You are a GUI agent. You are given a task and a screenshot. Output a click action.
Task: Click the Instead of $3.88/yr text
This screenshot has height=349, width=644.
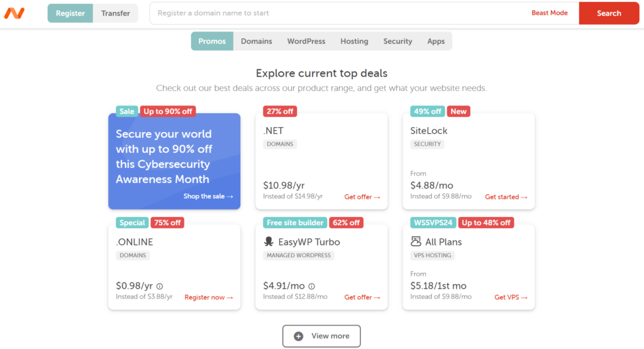pyautogui.click(x=144, y=296)
